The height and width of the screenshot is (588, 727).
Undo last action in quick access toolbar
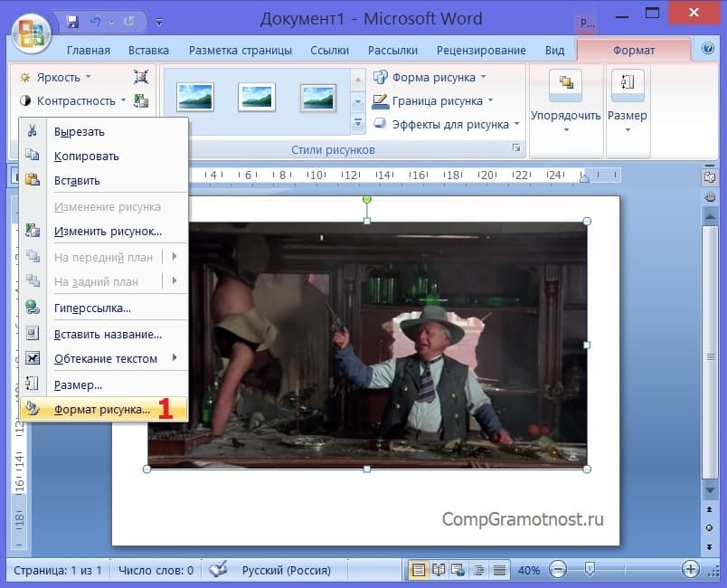96,22
